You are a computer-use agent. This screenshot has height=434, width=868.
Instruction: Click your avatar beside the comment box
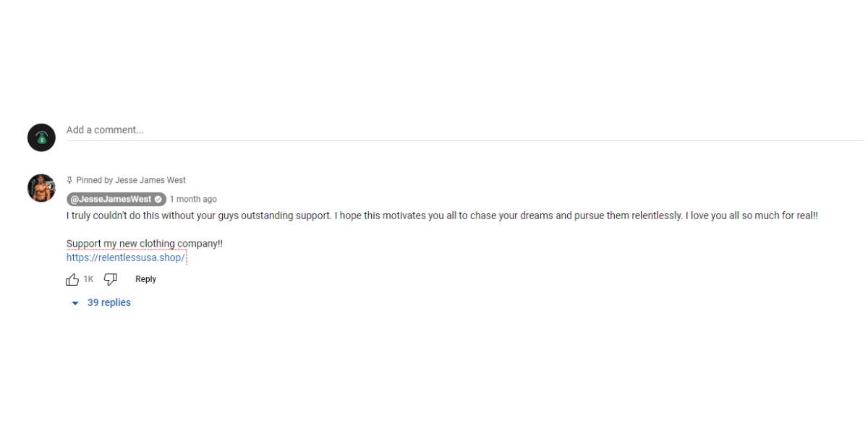coord(41,137)
